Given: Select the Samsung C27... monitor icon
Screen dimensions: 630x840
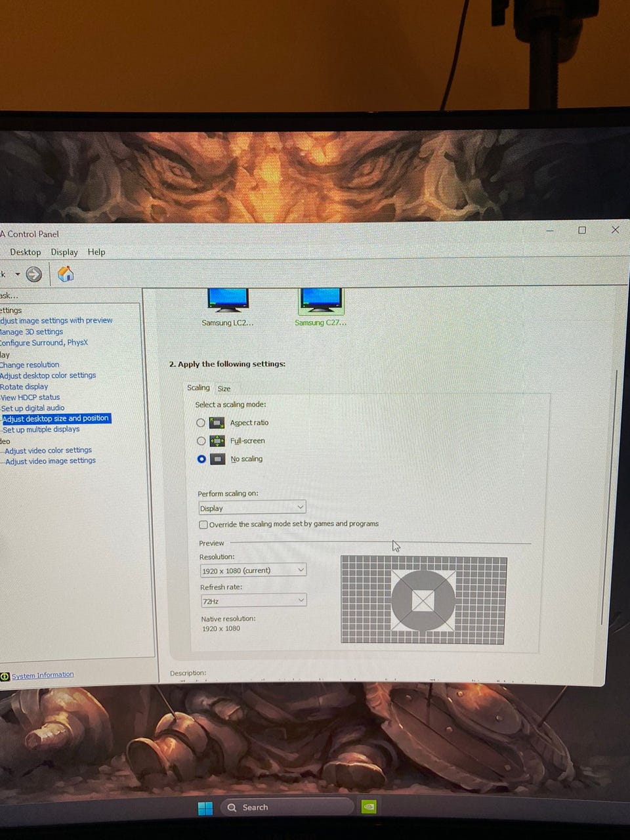Looking at the screenshot, I should coord(320,301).
